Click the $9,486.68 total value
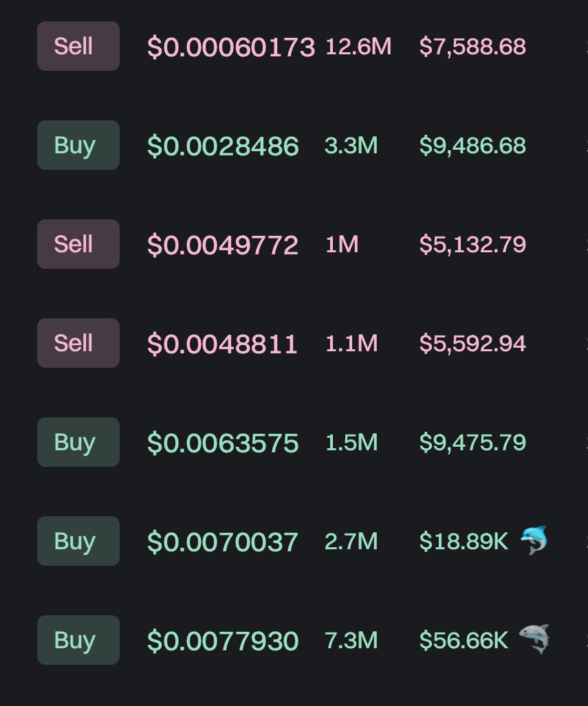The height and width of the screenshot is (706, 588). [x=472, y=146]
